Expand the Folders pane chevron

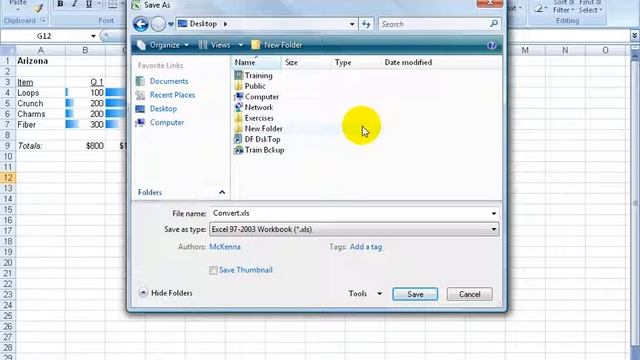pyautogui.click(x=222, y=192)
